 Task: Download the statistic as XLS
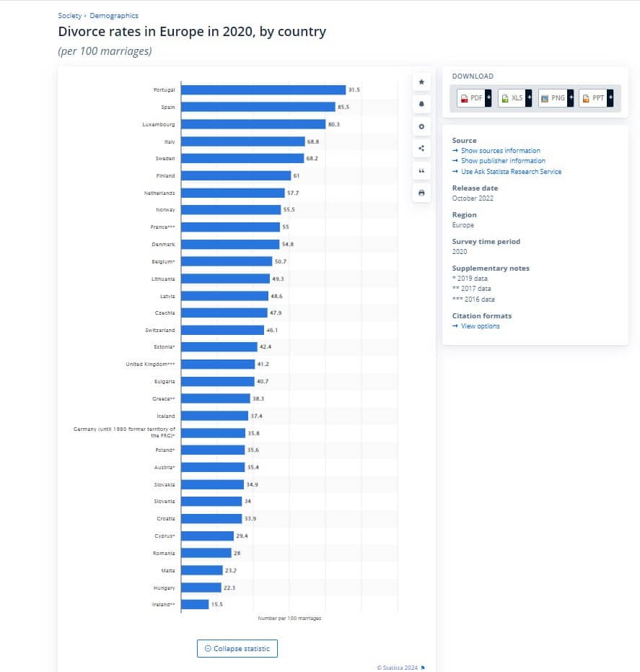pyautogui.click(x=512, y=98)
